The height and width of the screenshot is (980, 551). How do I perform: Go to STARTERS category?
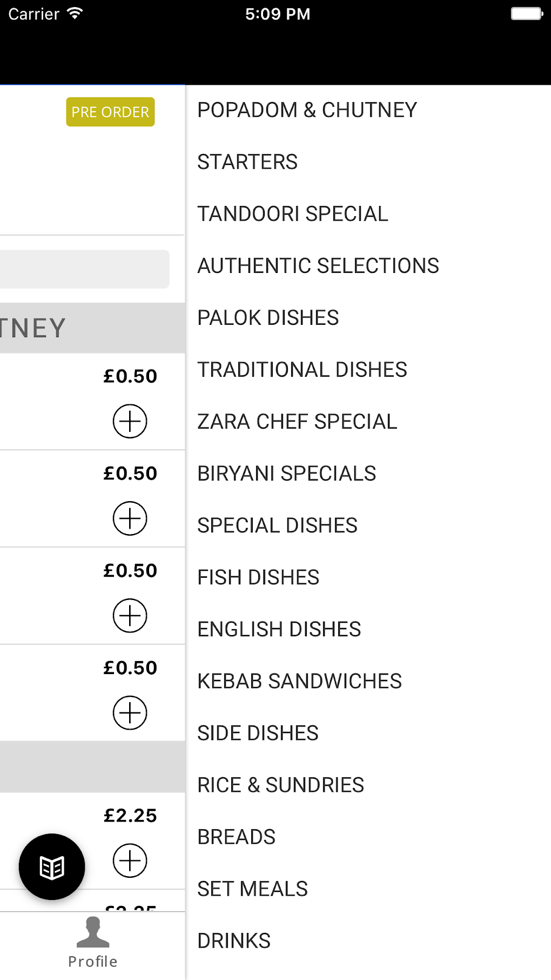point(247,162)
